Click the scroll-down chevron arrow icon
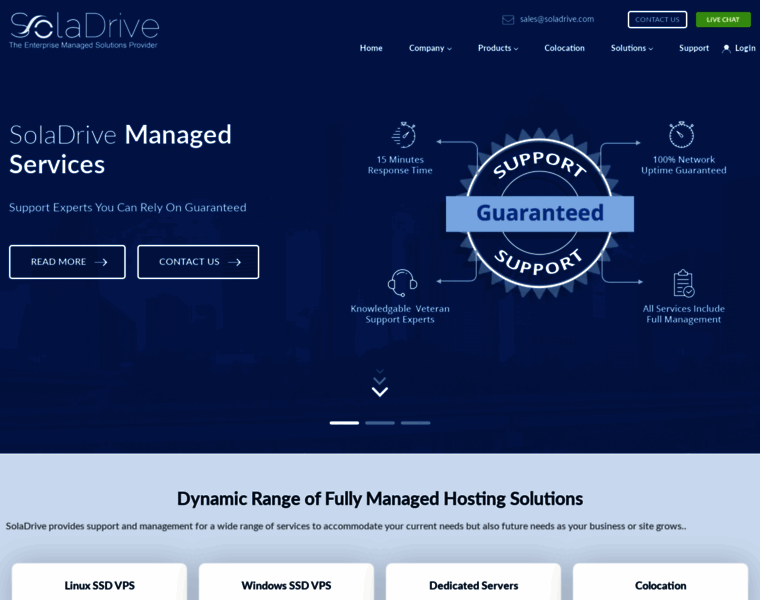Screen dimensions: 760x600 [x=380, y=390]
